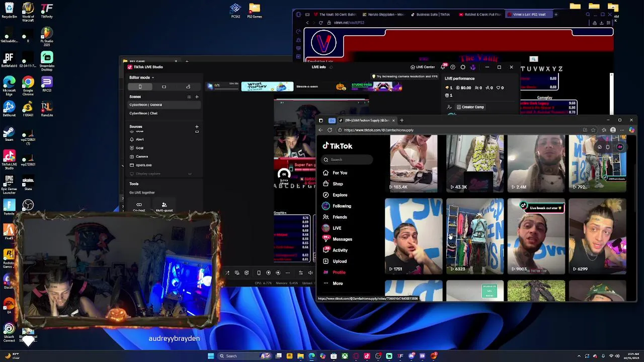644x362 pixels.
Task: Open help icon in LIVE Studio header
Action: [453, 67]
